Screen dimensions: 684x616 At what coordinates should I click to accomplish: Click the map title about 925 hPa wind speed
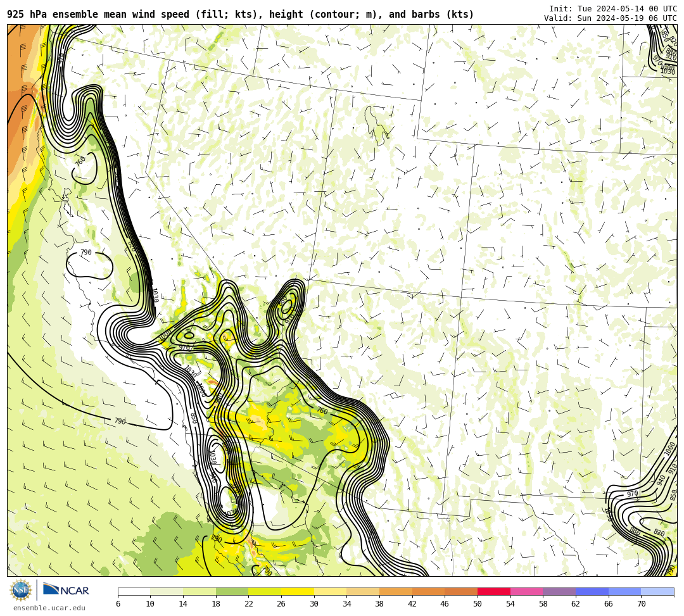(x=241, y=15)
